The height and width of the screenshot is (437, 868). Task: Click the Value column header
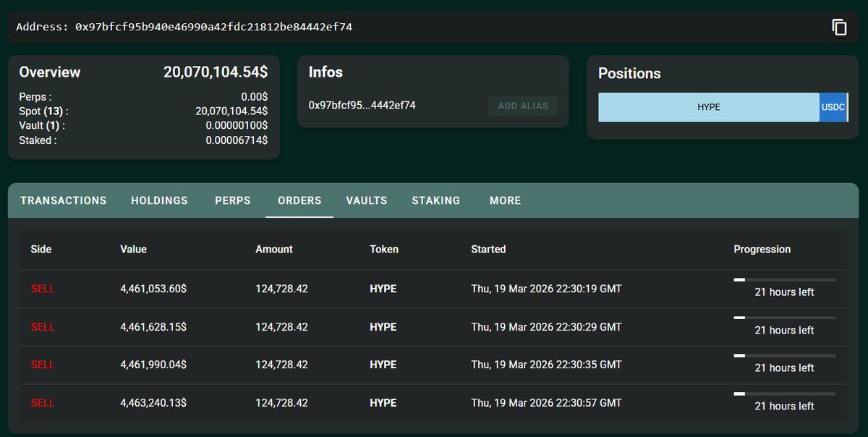(133, 249)
